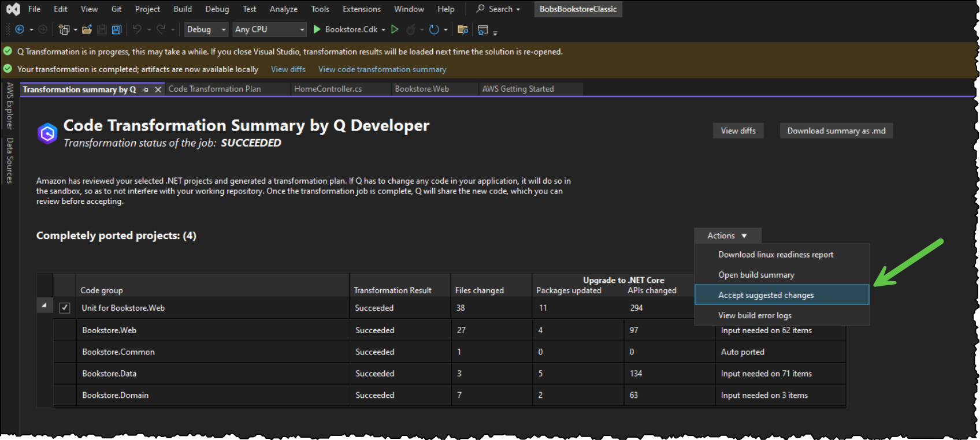980x440 pixels.
Task: Select the Bookstore.Data table row
Action: 450,374
